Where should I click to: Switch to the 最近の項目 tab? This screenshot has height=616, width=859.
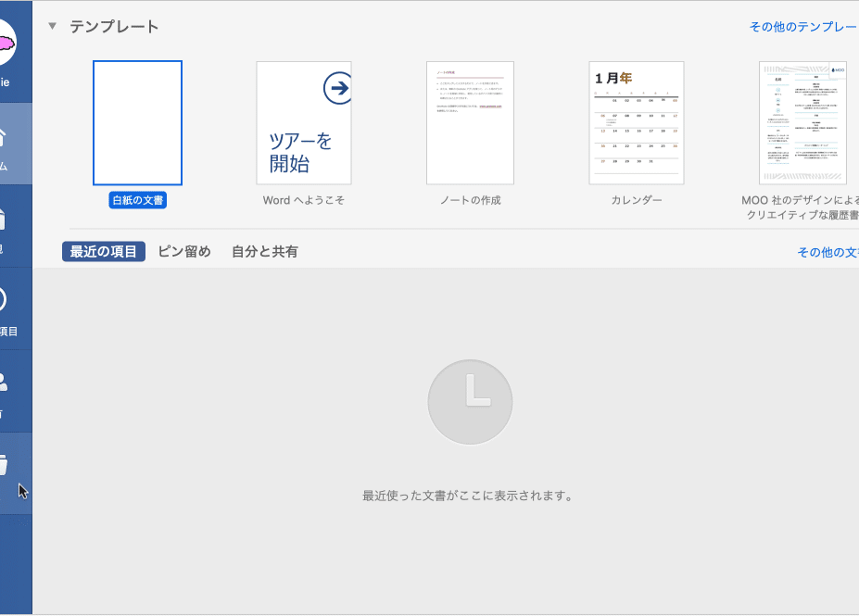tap(104, 252)
